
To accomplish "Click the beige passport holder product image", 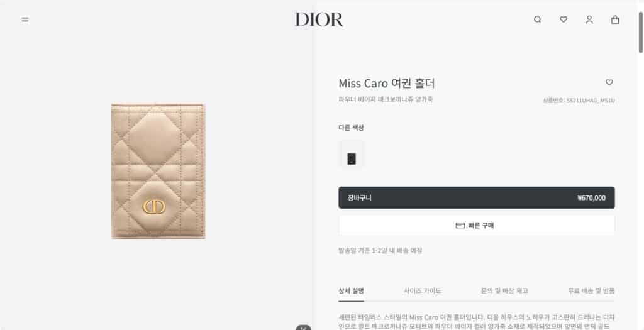I will tap(158, 171).
